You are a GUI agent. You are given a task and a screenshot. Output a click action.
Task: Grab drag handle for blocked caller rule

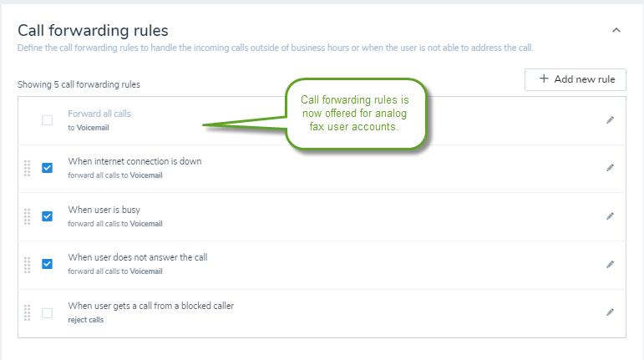[x=27, y=312]
